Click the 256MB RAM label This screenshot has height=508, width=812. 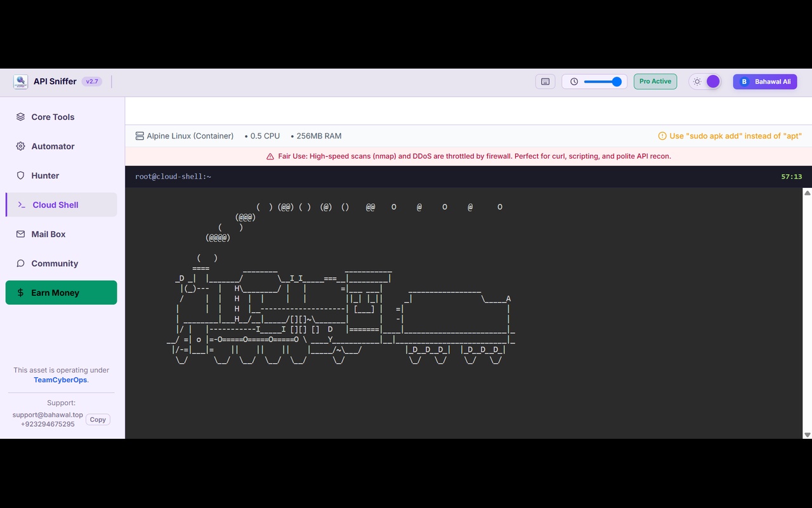click(x=319, y=136)
